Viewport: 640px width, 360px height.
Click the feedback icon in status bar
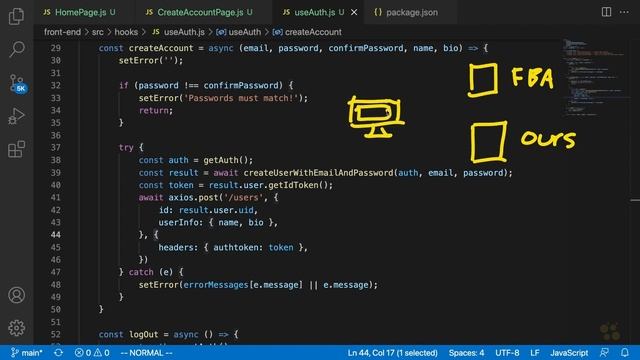(x=604, y=353)
